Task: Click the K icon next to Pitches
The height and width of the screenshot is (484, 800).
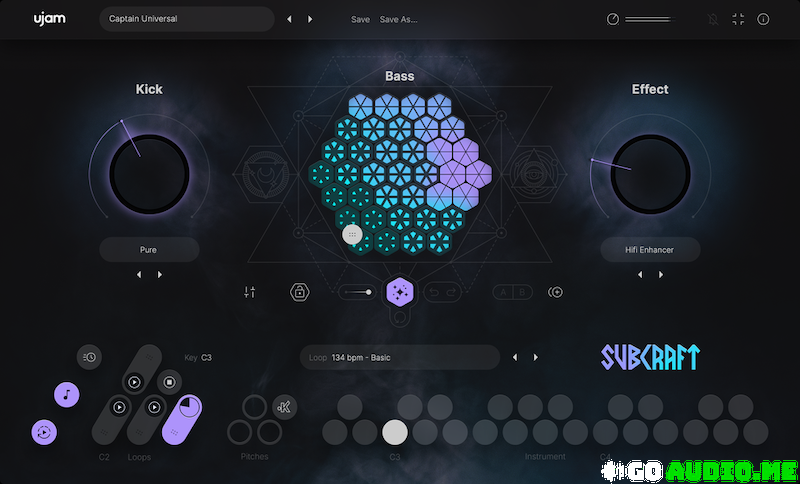Action: coord(284,406)
